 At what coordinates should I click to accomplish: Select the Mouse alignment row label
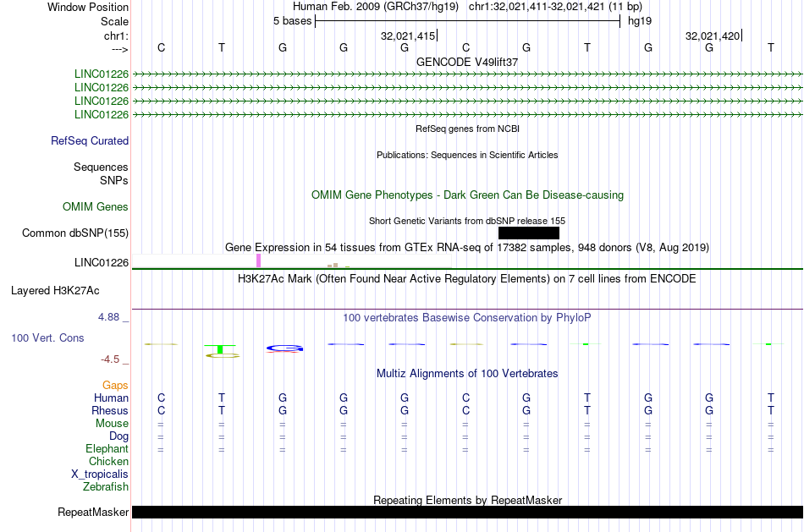point(112,424)
